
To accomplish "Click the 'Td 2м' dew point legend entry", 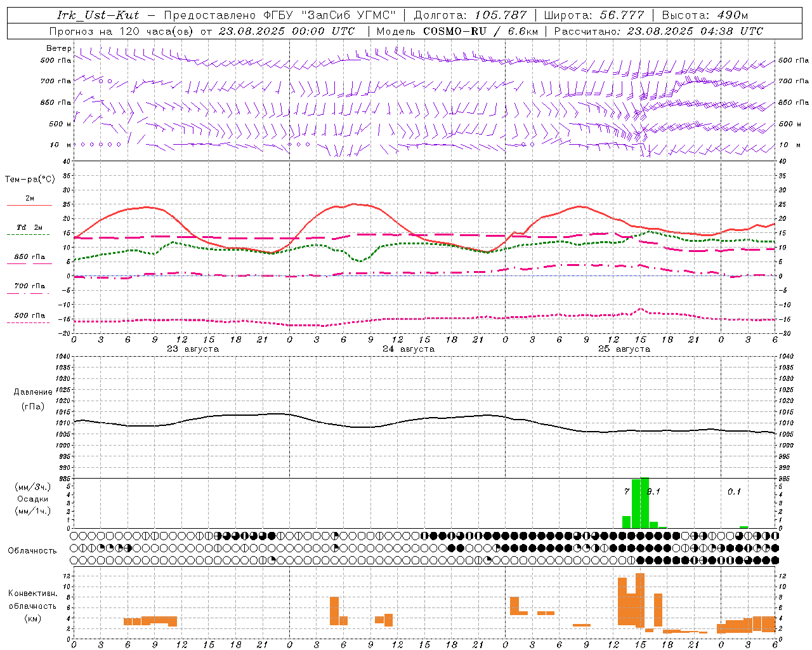I will tap(29, 227).
